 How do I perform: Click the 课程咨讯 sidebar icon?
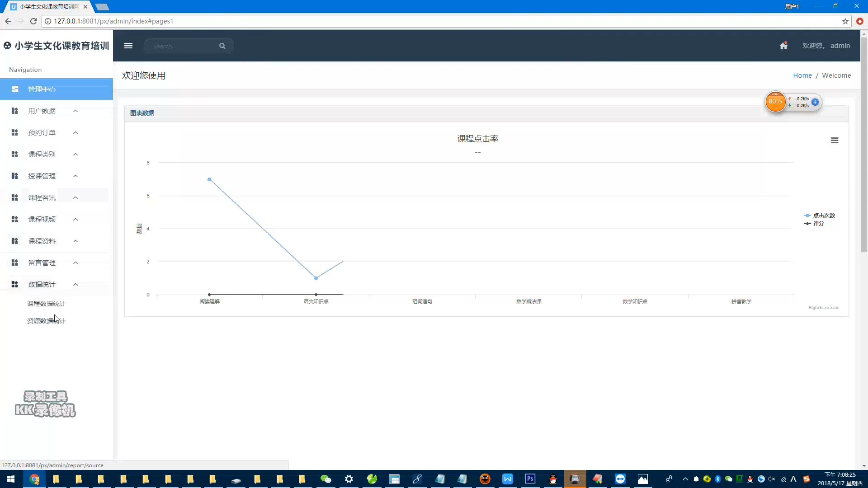point(15,197)
